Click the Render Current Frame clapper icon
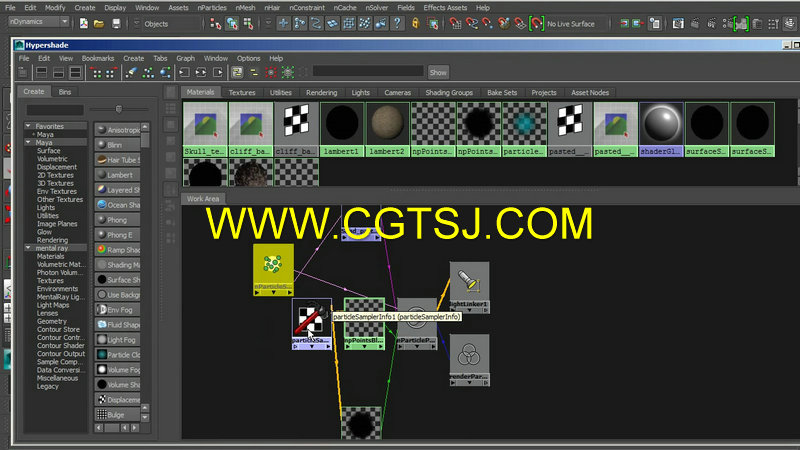 coord(694,23)
